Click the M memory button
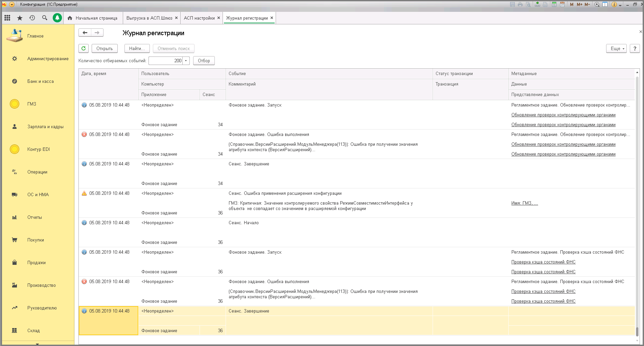The height and width of the screenshot is (346, 644). [x=572, y=4]
